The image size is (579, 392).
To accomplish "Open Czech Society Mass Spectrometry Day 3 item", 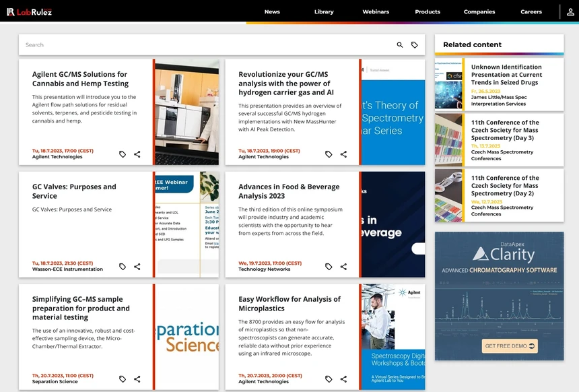I will tap(505, 130).
